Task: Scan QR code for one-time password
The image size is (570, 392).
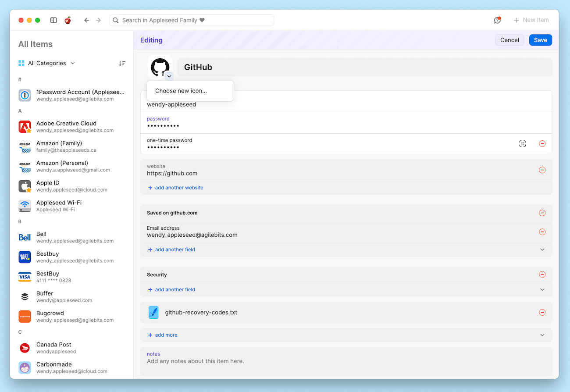Action: pos(522,144)
